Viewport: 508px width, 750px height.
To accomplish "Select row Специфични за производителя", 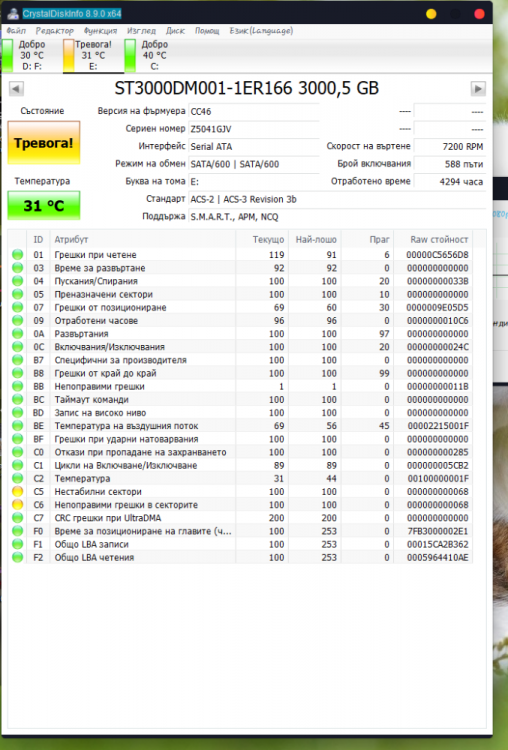I will pos(240,360).
